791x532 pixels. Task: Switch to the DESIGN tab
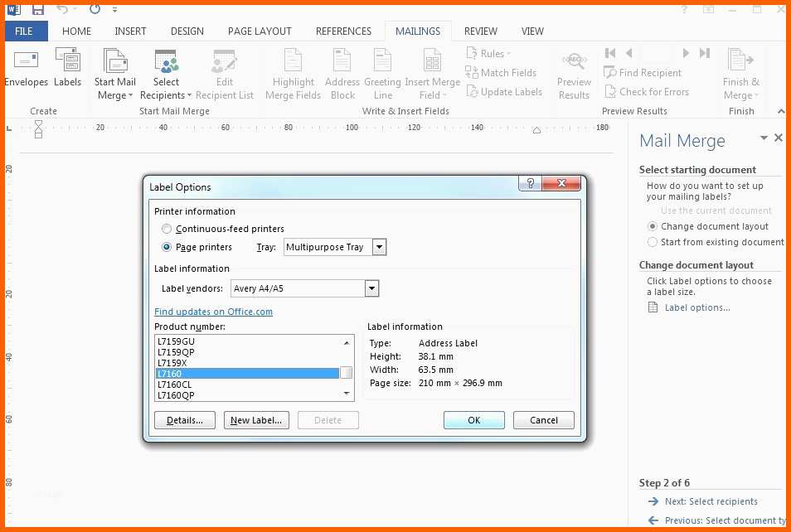click(x=187, y=31)
